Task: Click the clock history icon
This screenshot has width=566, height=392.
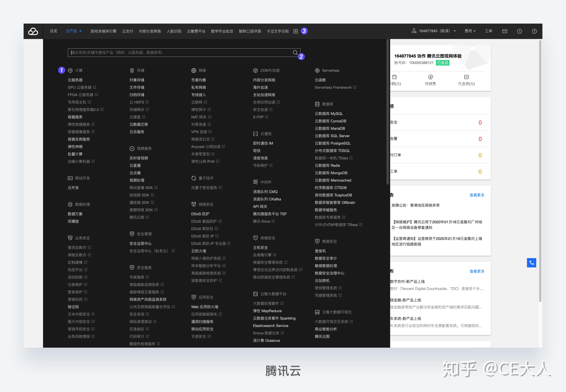Action: click(520, 31)
